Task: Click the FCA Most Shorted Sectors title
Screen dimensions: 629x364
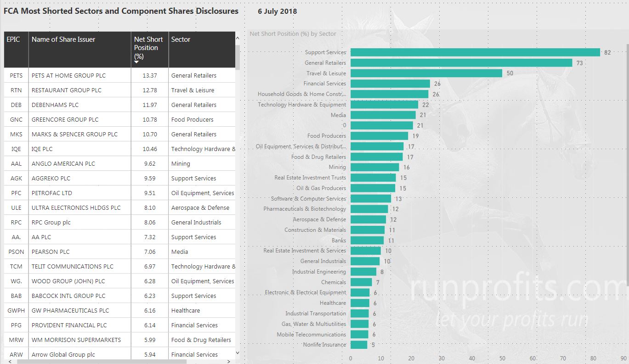Action: 121,11
